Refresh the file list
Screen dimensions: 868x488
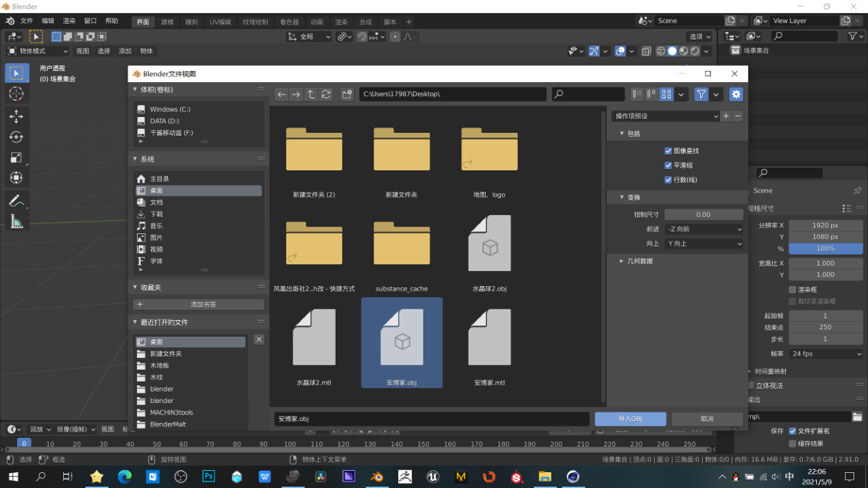(326, 94)
